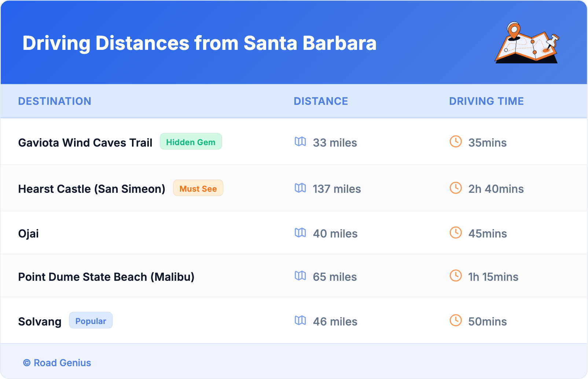Select Point Dume State Beach (Malibu)
This screenshot has width=588, height=379.
pyautogui.click(x=106, y=277)
